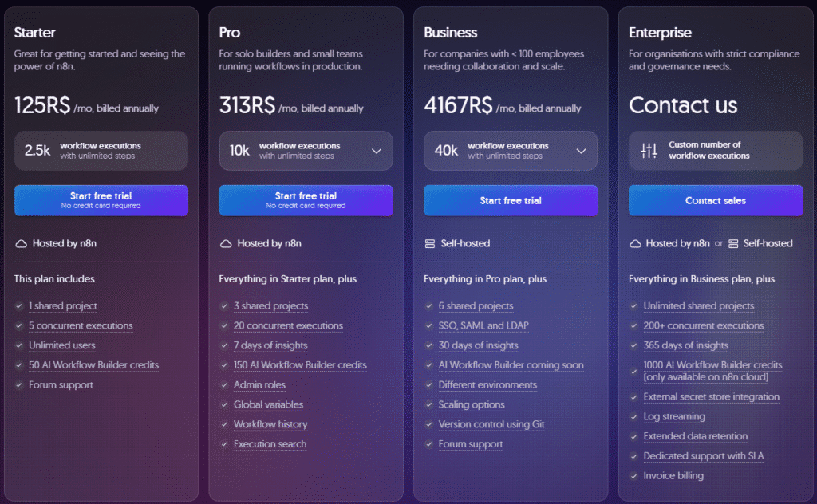The image size is (817, 504).
Task: Click the Global variables feature link
Action: click(268, 405)
